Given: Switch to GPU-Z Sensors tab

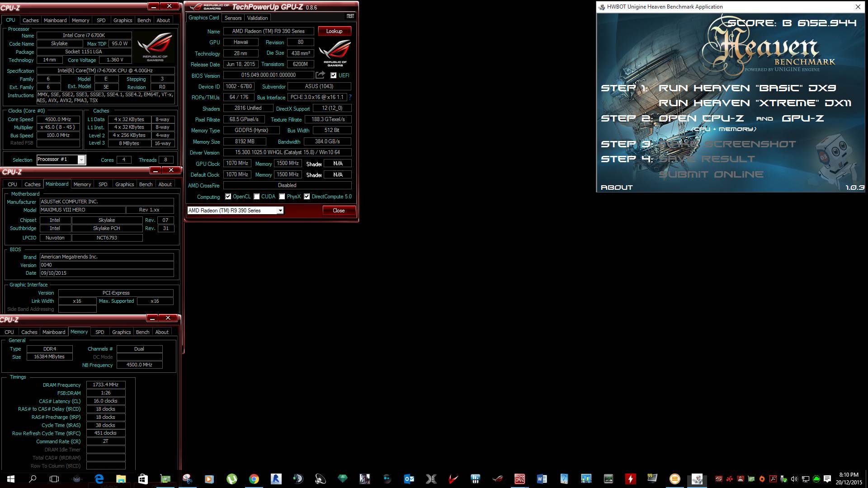Looking at the screenshot, I should 233,18.
